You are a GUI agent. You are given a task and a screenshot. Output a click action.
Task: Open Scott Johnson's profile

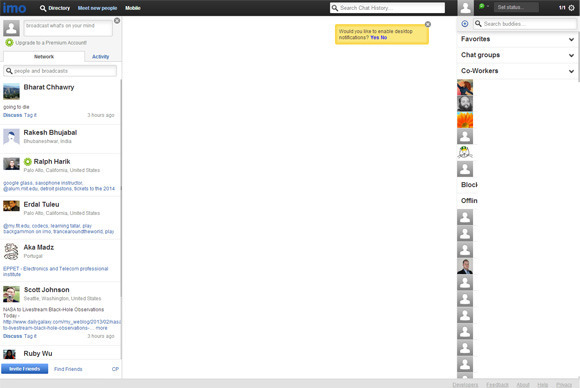(x=47, y=290)
